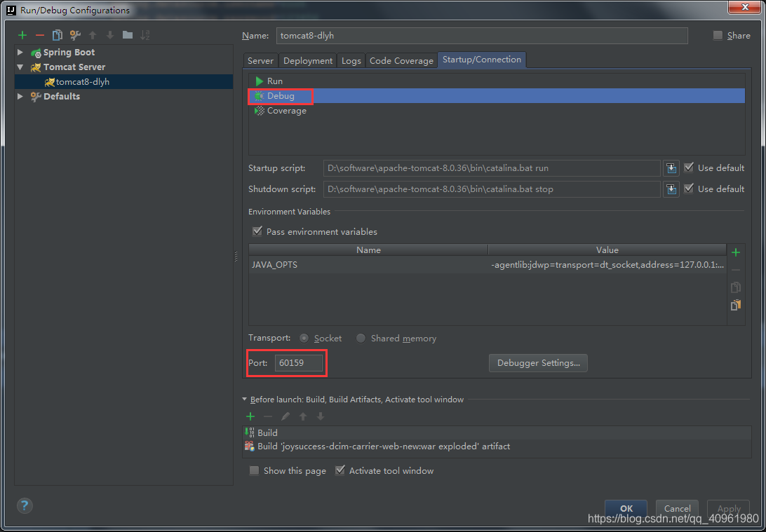Toggle the Activate tool window checkbox
The image size is (766, 532).
point(340,470)
